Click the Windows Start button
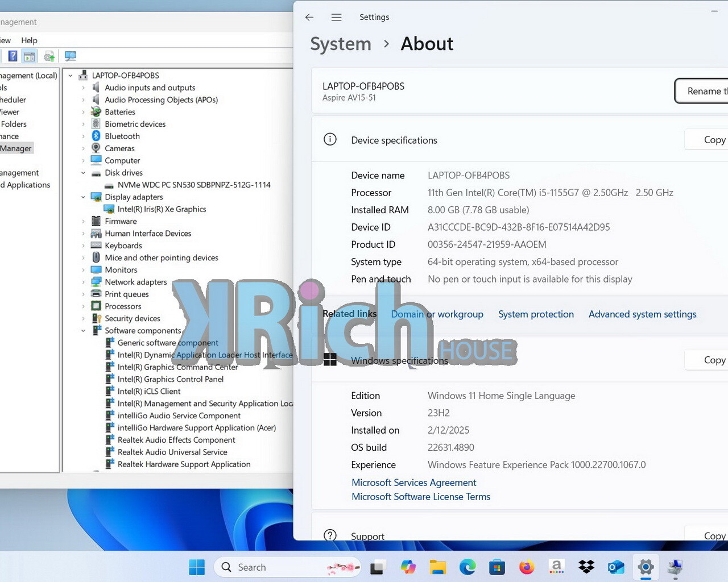 coord(197,567)
